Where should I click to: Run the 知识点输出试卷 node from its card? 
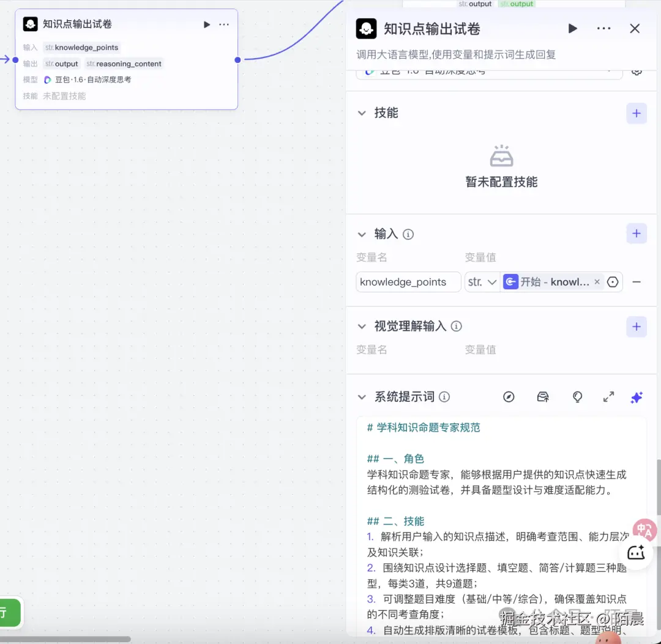[x=207, y=24]
